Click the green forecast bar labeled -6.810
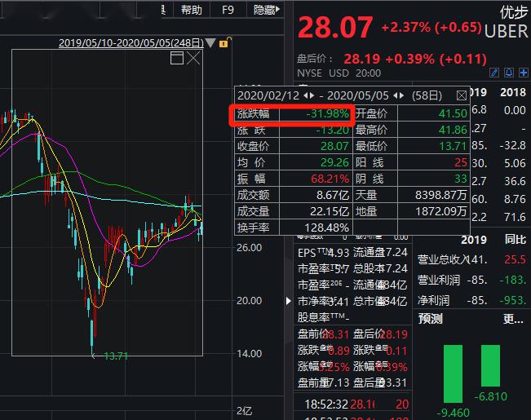The height and width of the screenshot is (420, 531). [491, 365]
